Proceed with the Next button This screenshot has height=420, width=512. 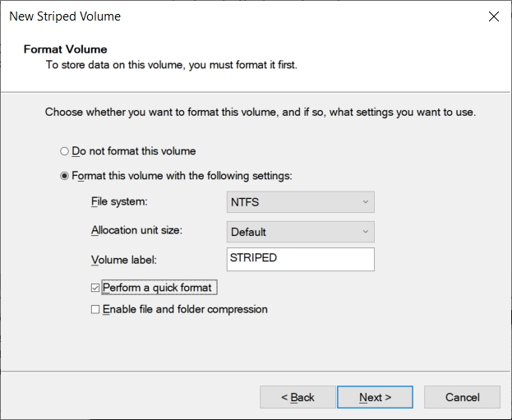tap(375, 397)
